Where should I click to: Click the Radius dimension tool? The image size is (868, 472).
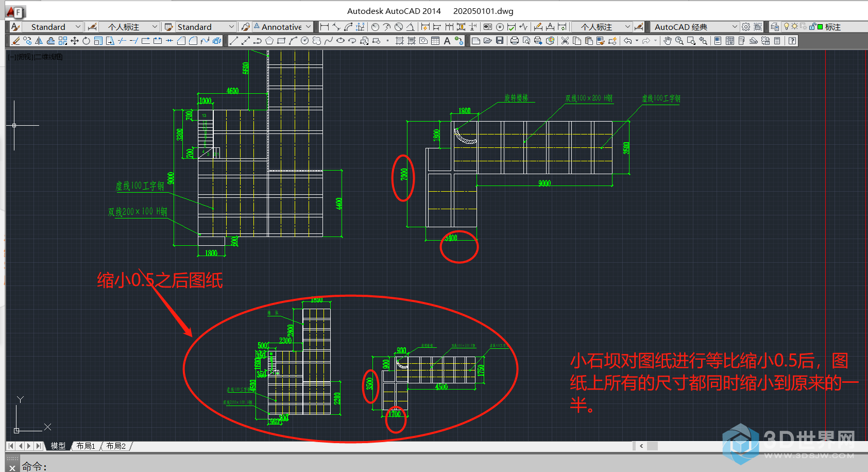375,27
